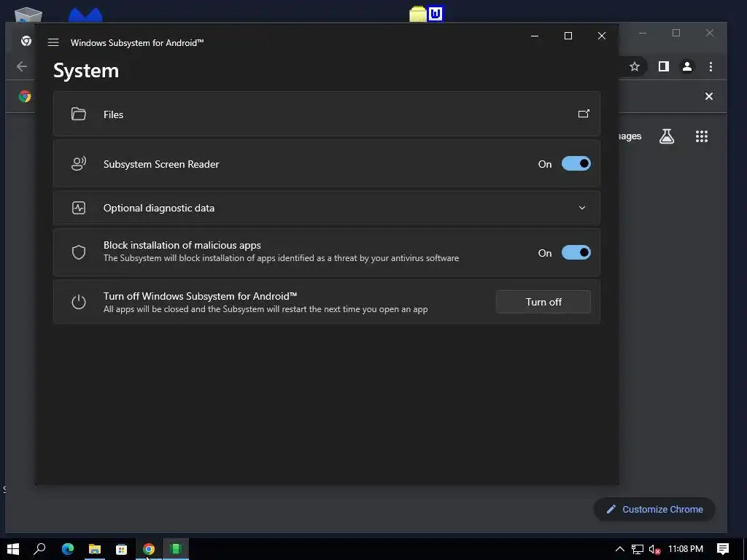Click the diagnostic data pulse icon

pyautogui.click(x=79, y=208)
